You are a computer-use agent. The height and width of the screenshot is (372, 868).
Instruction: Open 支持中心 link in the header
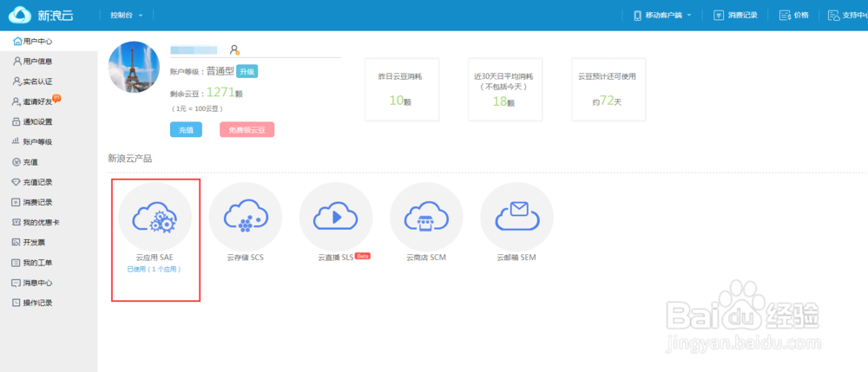(855, 16)
